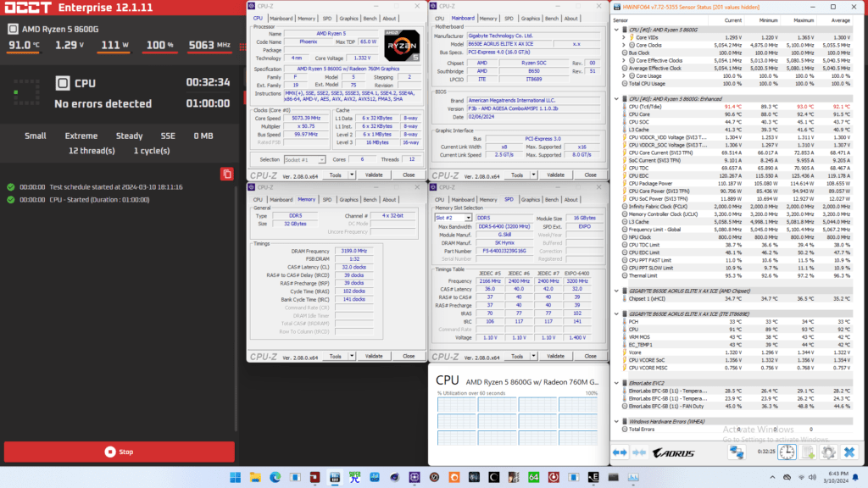868x488 pixels.
Task: Open Graphics tab in CPU-Z Mainboard window
Action: pos(531,19)
